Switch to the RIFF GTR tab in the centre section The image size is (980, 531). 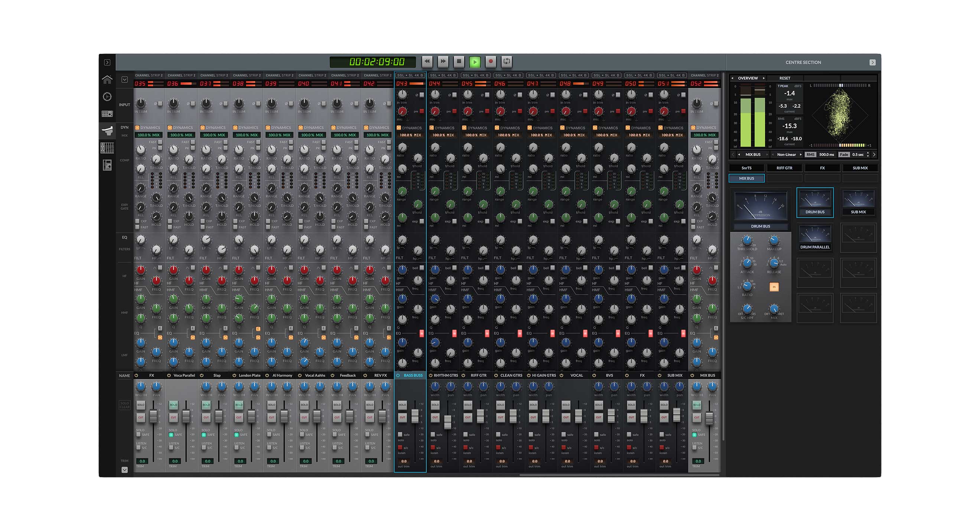(784, 168)
